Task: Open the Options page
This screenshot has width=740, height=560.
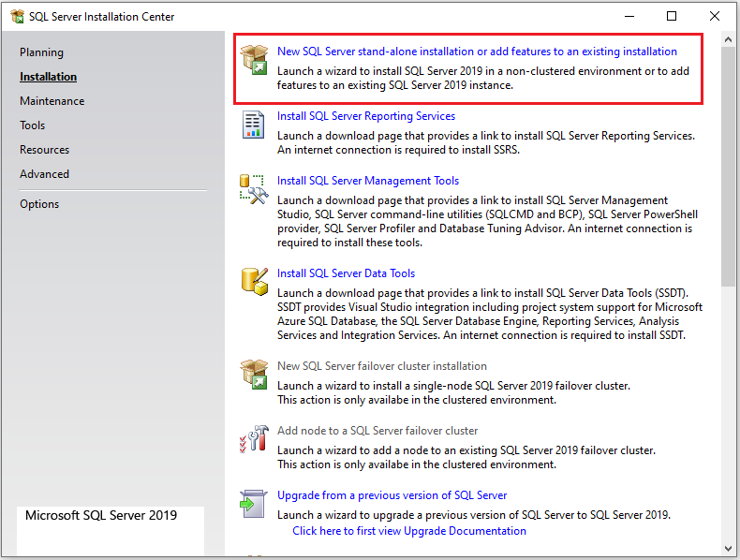Action: (39, 204)
